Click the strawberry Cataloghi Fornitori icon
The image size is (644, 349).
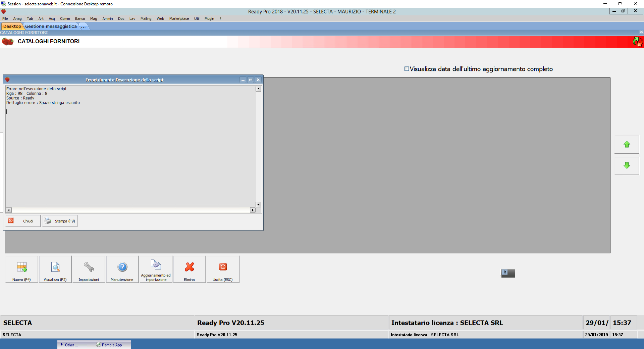coord(8,42)
